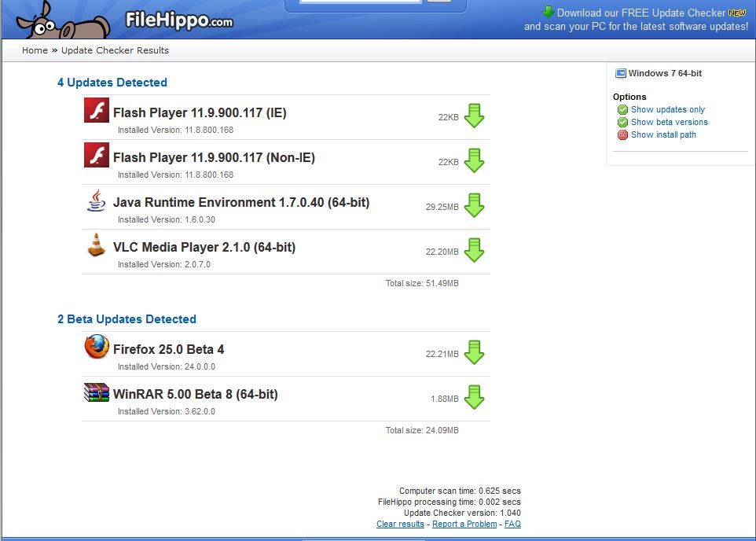Click the Update Checker Results breadcrumb text

(116, 50)
